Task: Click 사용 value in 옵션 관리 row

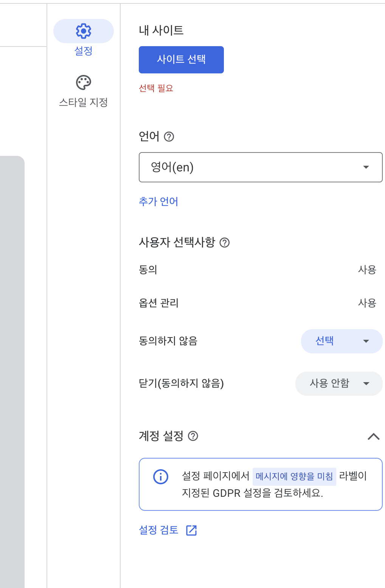Action: pyautogui.click(x=367, y=303)
